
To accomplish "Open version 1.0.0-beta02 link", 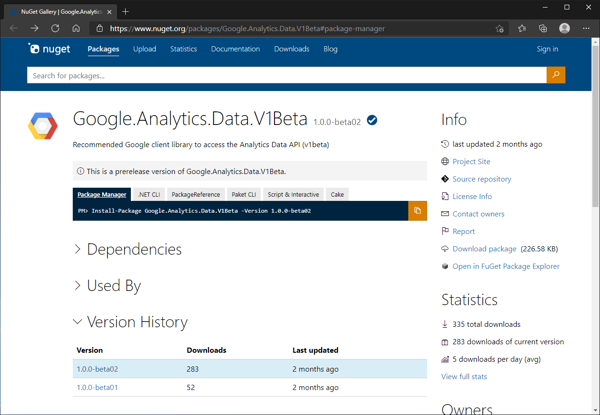I will point(97,369).
